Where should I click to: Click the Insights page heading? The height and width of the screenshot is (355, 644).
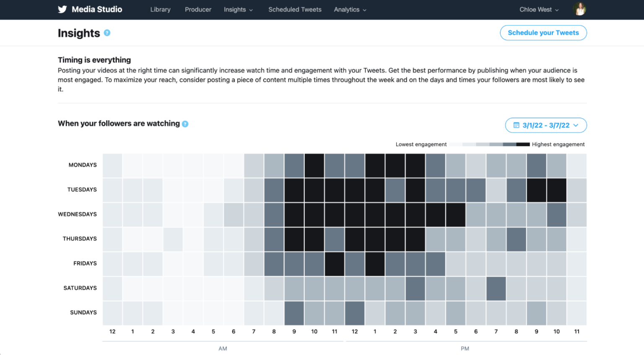(79, 33)
